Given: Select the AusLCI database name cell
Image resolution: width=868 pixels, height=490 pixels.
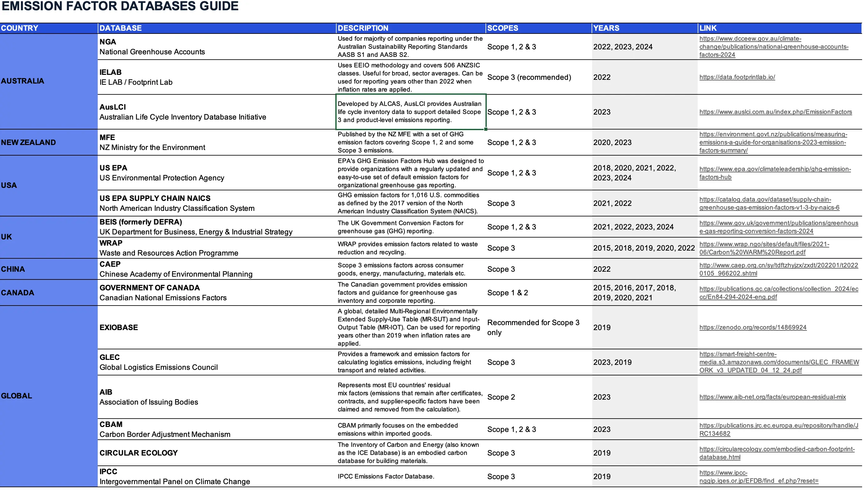Looking at the screenshot, I should click(x=217, y=112).
